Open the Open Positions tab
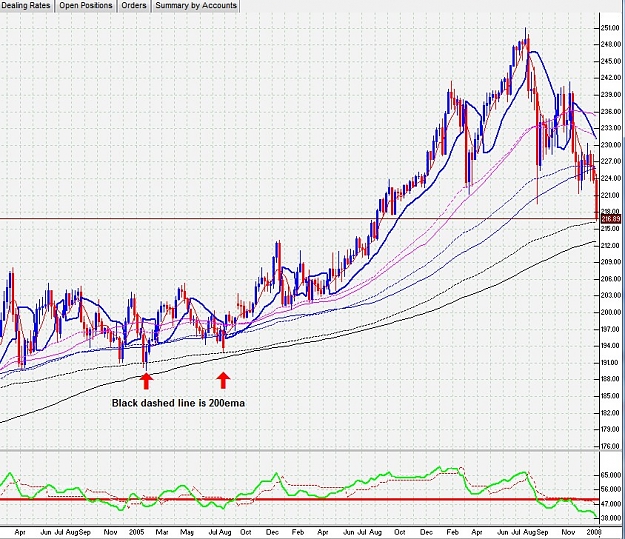 pyautogui.click(x=86, y=6)
